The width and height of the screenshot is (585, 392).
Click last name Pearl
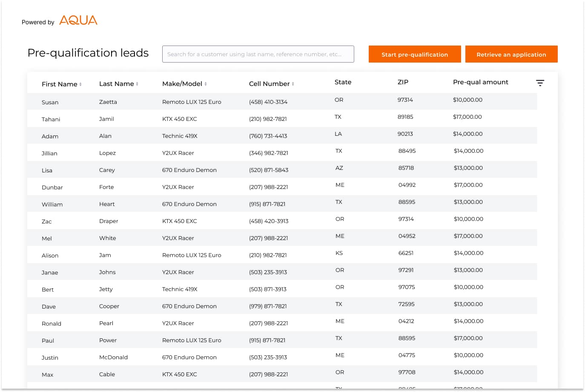[106, 323]
